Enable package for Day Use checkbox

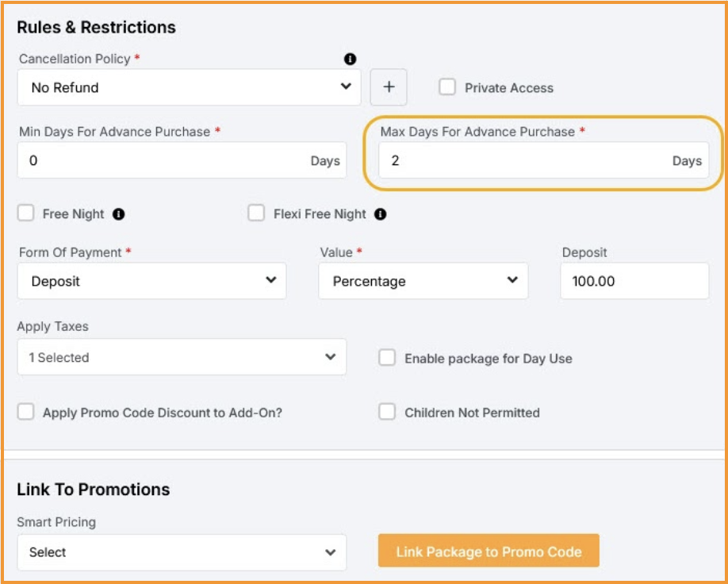pos(387,358)
